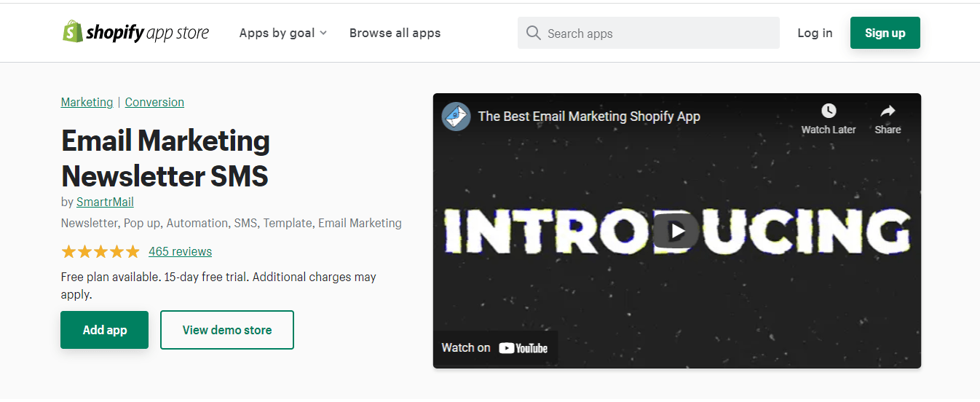Viewport: 980px width, 402px height.
Task: Open the Conversion category link
Action: click(154, 102)
